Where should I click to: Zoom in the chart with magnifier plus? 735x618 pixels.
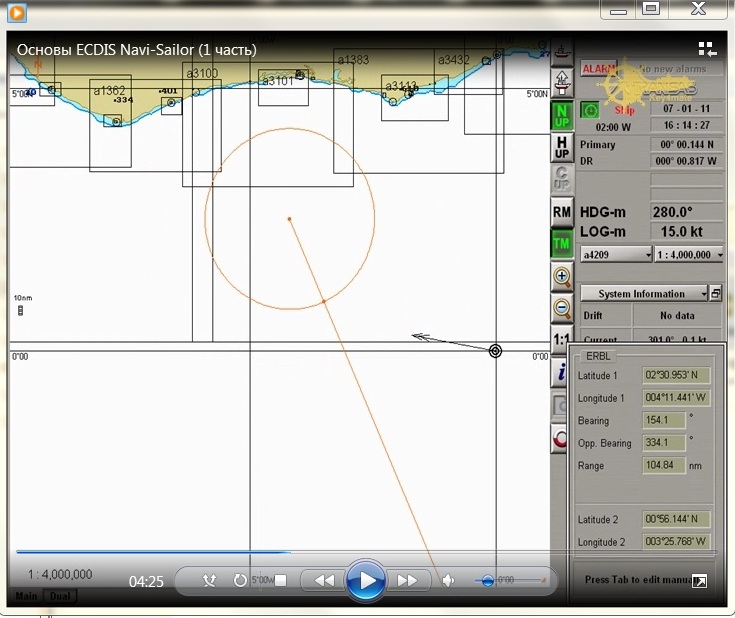pyautogui.click(x=562, y=276)
